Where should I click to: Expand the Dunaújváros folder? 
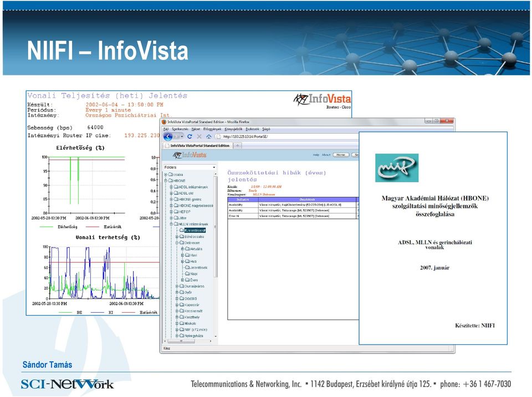click(x=177, y=286)
